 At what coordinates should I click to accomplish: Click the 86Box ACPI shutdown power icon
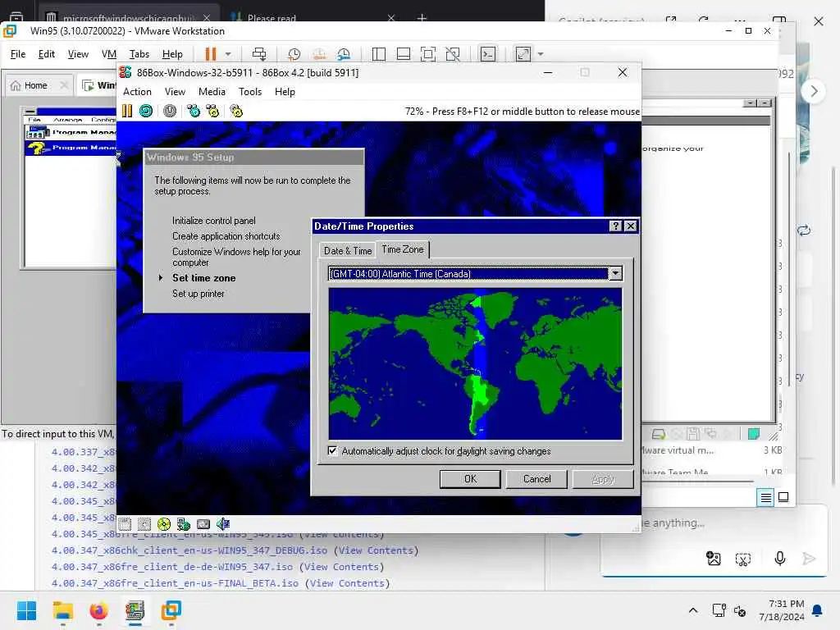coord(170,111)
